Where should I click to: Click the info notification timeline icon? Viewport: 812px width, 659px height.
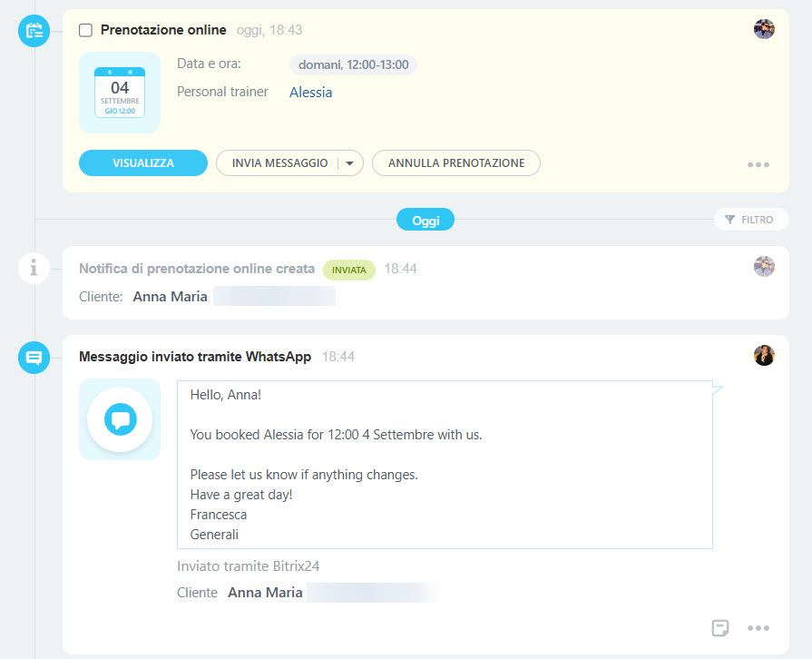tap(34, 268)
